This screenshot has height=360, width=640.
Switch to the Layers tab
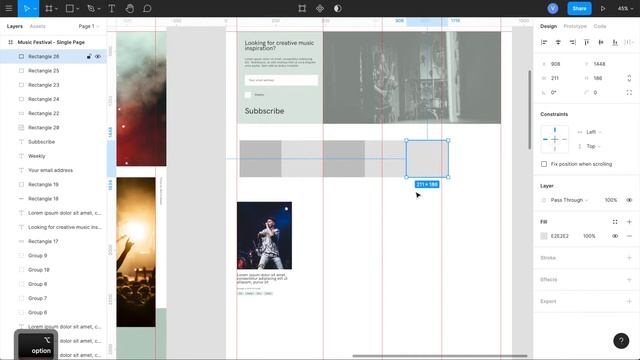tap(15, 26)
